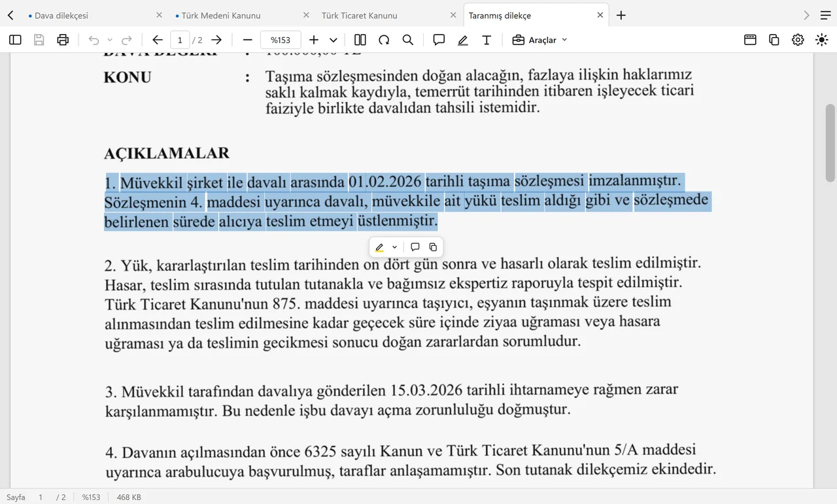
Task: Select the highlighter pen in the top toolbar
Action: click(463, 40)
